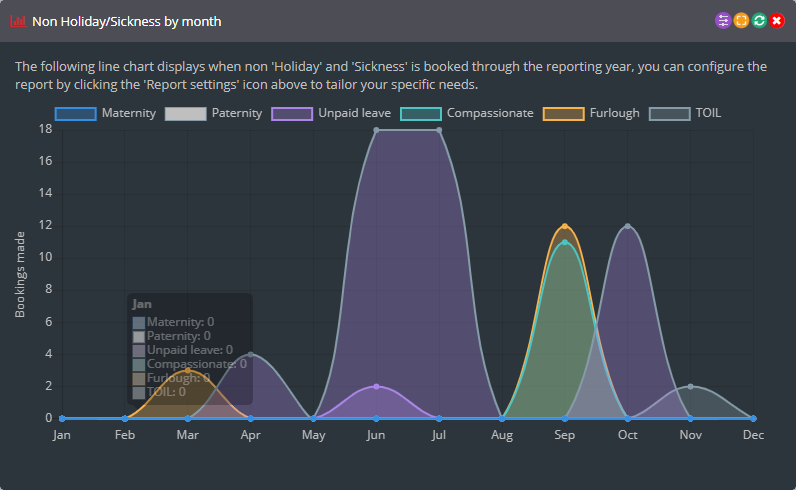Click the Unpaid leave point for June
The width and height of the screenshot is (796, 490).
coord(376,386)
